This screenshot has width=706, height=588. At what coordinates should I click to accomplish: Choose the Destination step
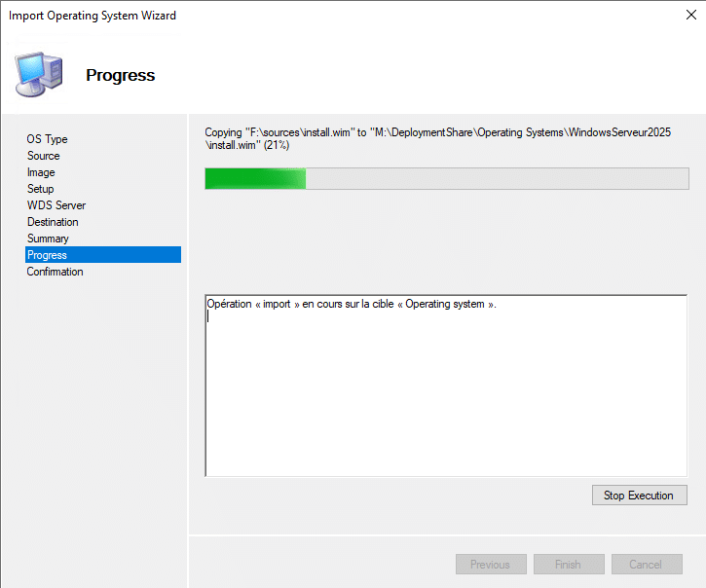click(x=53, y=222)
